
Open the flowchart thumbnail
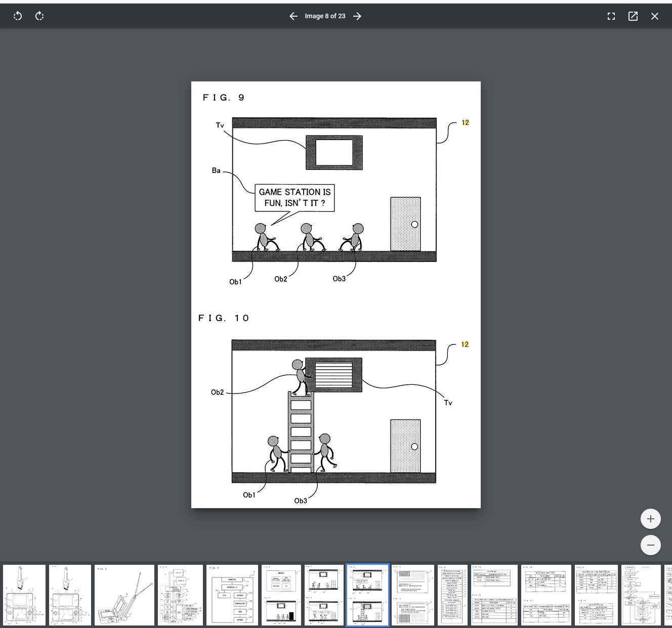pyautogui.click(x=641, y=595)
